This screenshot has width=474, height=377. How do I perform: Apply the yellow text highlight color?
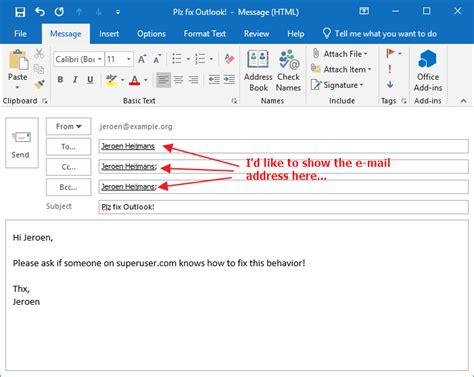click(111, 80)
